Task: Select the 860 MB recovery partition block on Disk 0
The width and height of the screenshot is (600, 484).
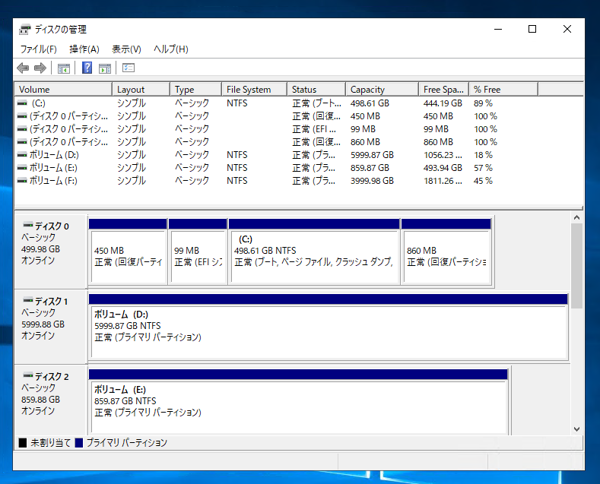Action: (447, 252)
